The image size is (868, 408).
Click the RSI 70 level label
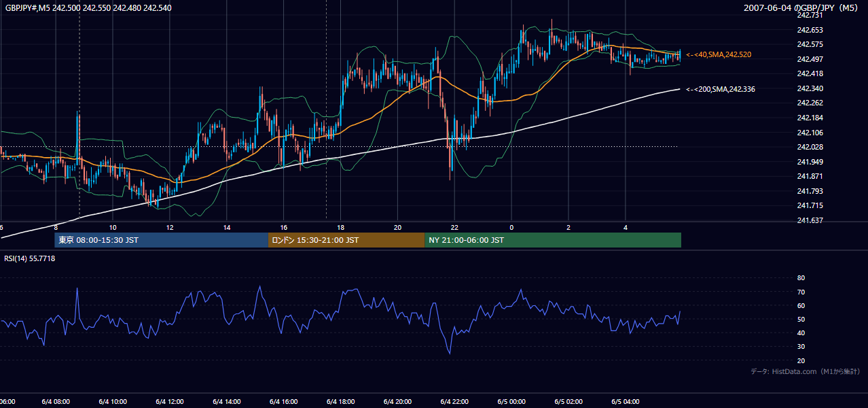click(x=801, y=292)
